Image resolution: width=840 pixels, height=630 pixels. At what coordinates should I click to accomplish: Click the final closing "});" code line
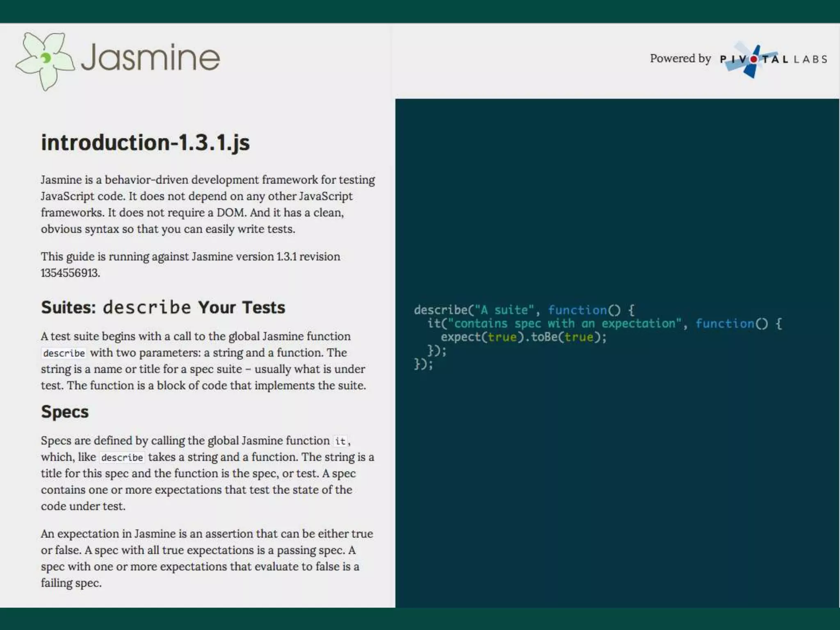pos(423,364)
